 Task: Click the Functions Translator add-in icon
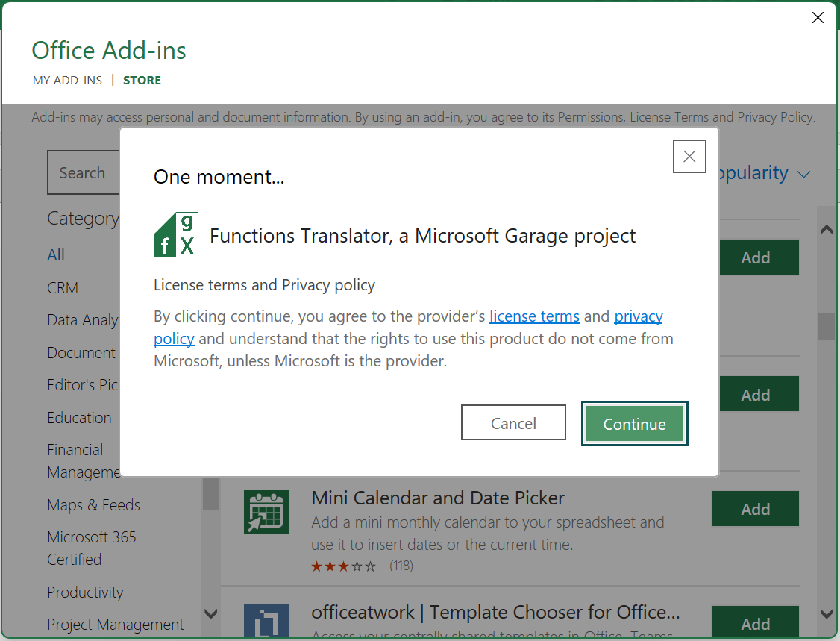175,235
